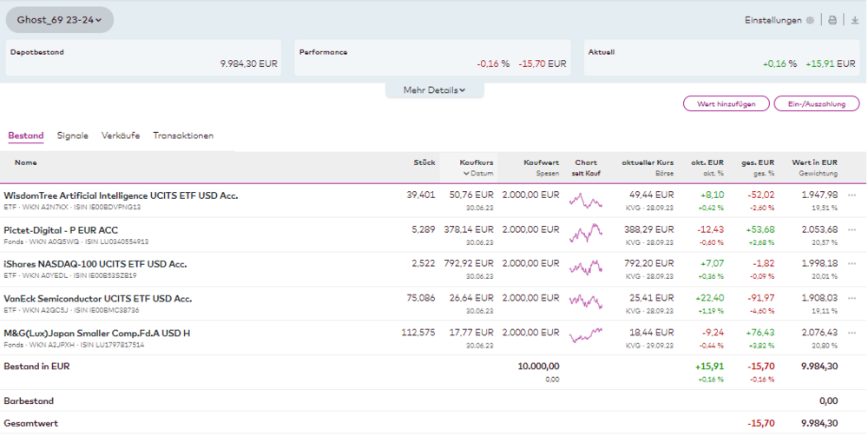Open the Ghost_69 23-24 portfolio dropdown
The height and width of the screenshot is (437, 868).
(x=59, y=19)
